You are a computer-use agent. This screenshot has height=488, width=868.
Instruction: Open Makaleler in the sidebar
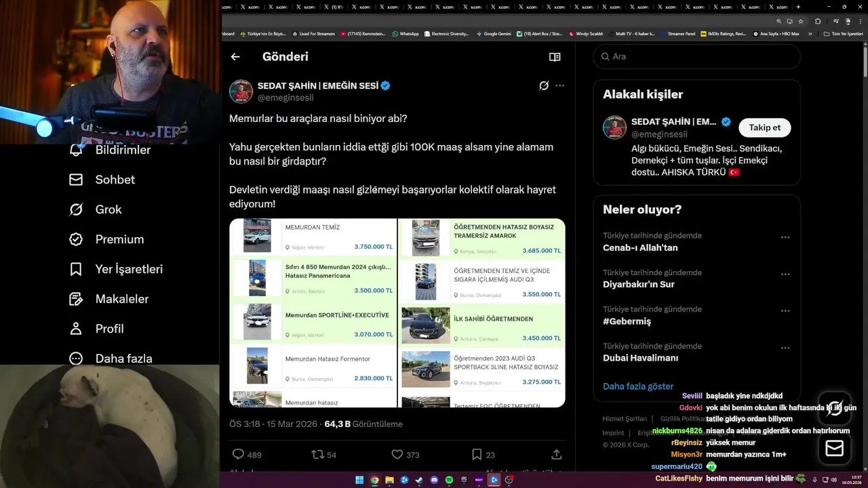point(108,299)
